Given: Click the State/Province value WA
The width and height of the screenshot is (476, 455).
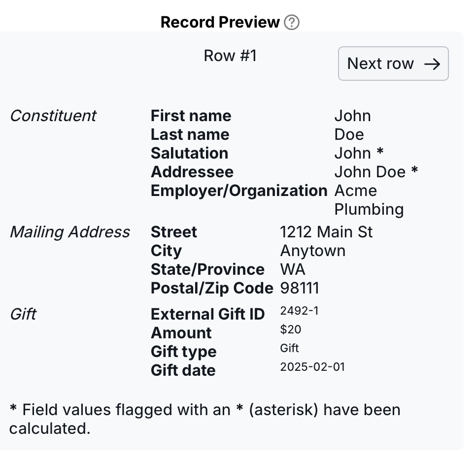Looking at the screenshot, I should point(293,269).
